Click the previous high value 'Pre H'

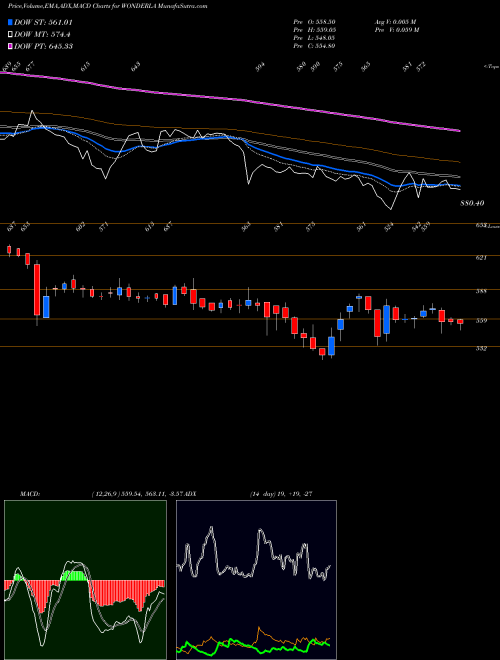click(x=314, y=30)
